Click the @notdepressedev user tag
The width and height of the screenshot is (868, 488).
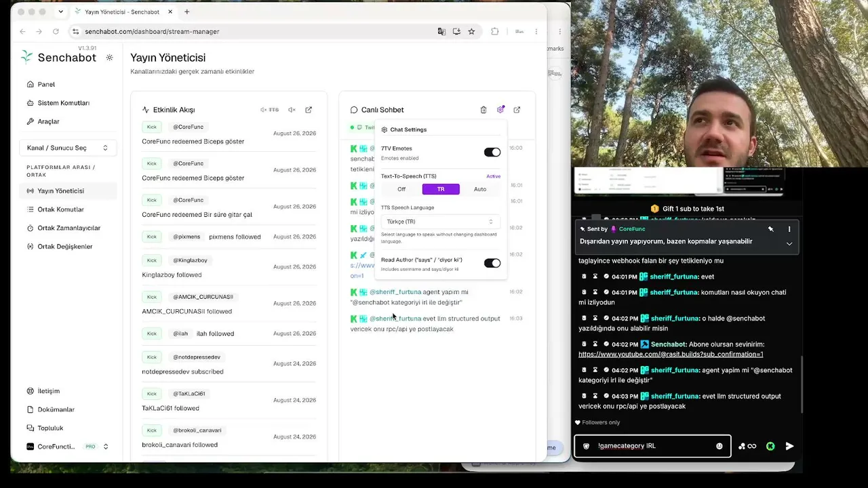coord(196,357)
